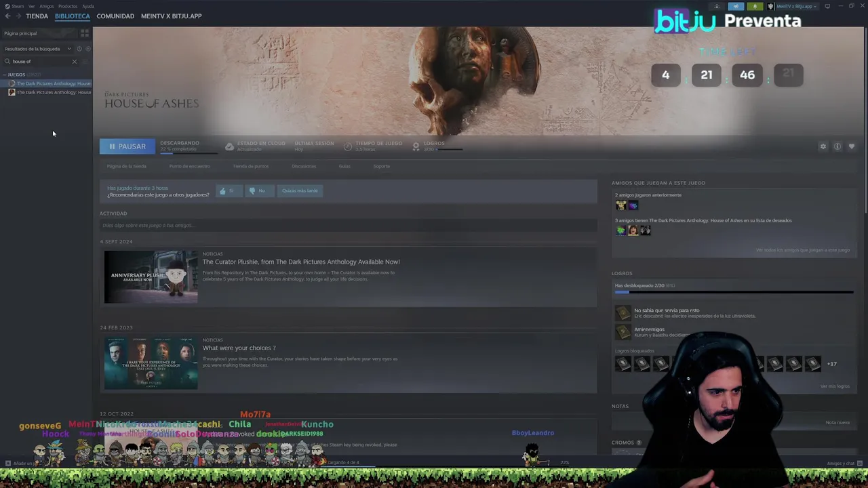
Task: Add House of Ashes to favorites heart
Action: (x=852, y=146)
